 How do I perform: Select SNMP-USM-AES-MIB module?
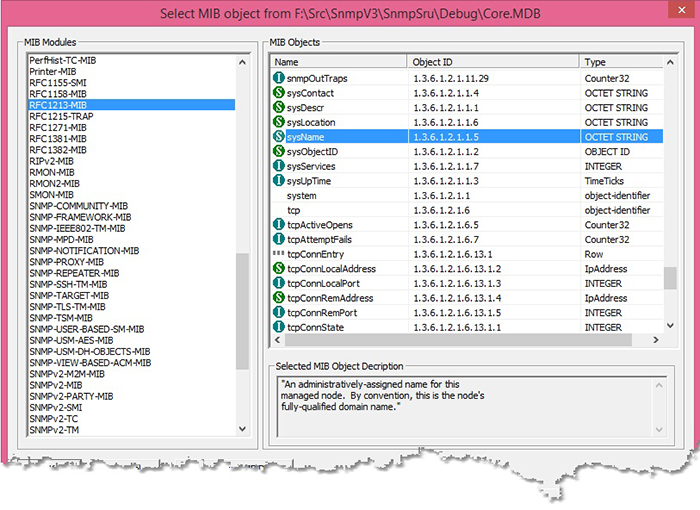71,340
